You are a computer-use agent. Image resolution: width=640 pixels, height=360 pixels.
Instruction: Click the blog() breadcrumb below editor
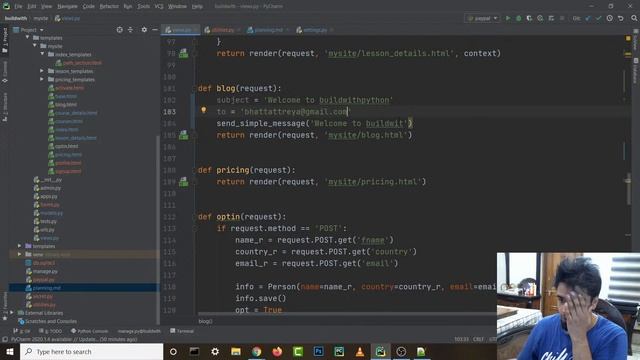(x=205, y=321)
